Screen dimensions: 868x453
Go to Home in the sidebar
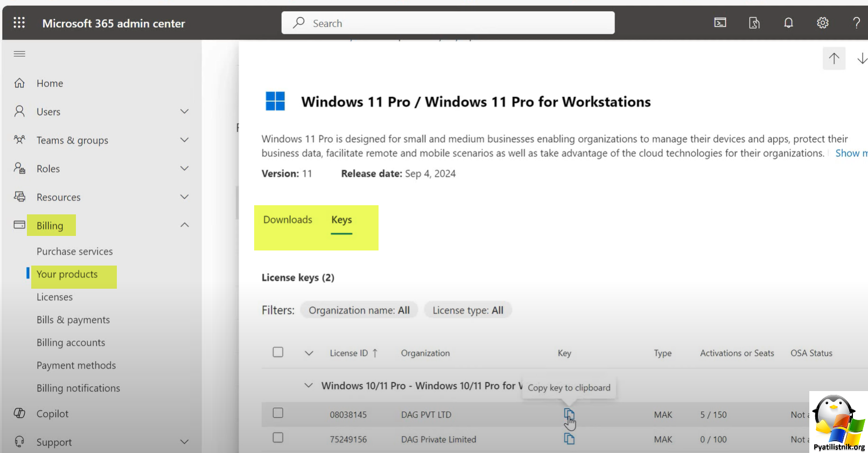(50, 83)
